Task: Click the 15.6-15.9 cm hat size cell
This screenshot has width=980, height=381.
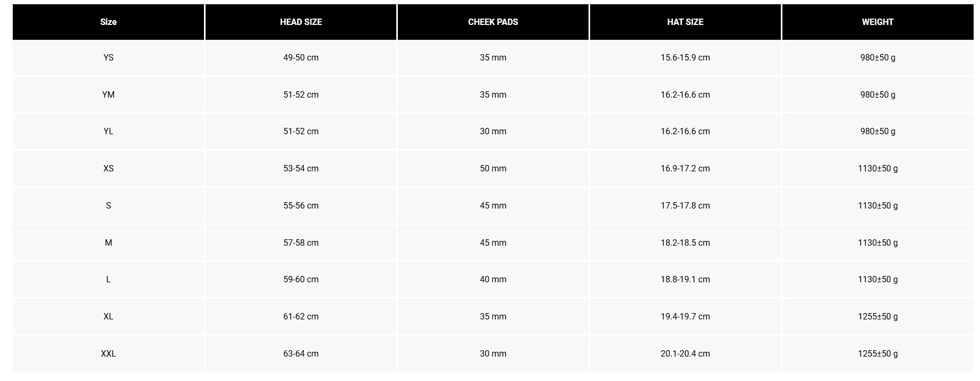Action: point(685,57)
